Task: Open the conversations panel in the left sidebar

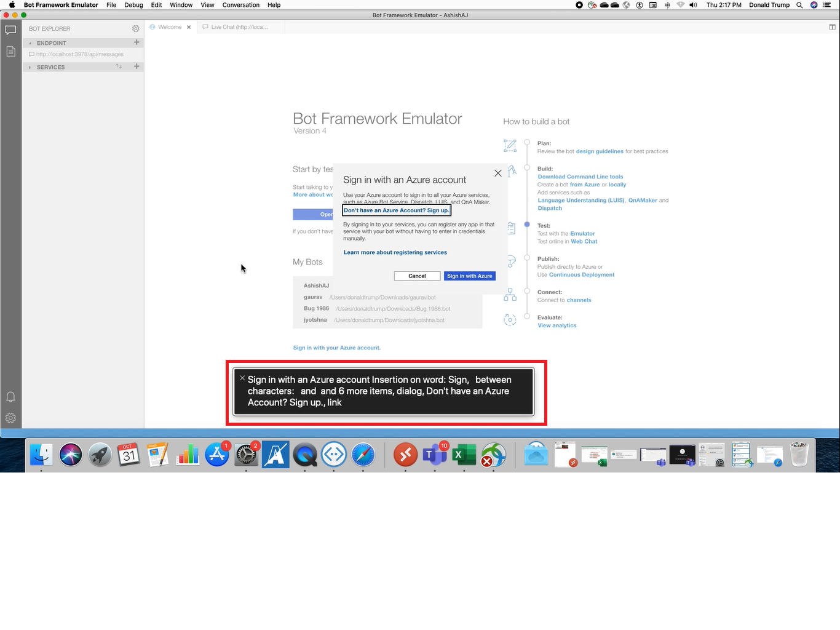Action: point(10,30)
